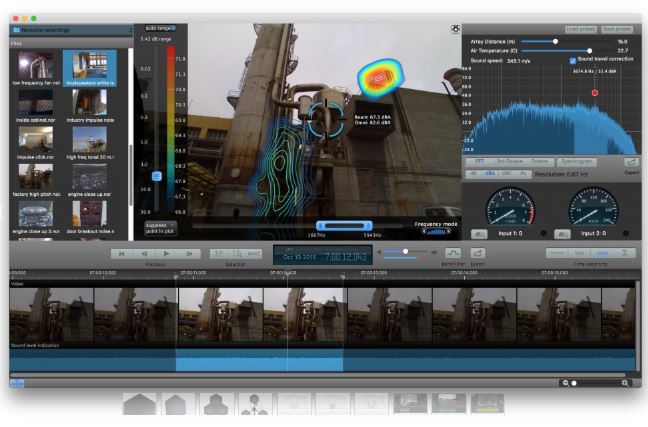Toggle the auto range option

158,28
